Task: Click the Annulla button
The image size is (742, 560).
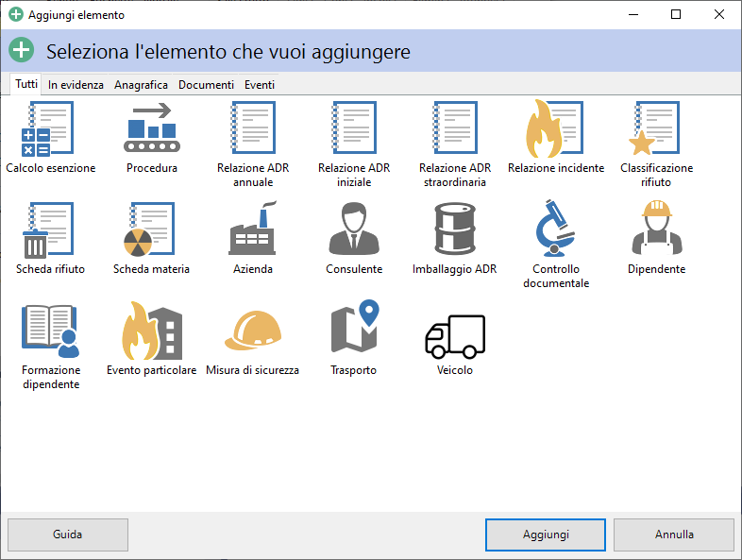Action: [673, 535]
